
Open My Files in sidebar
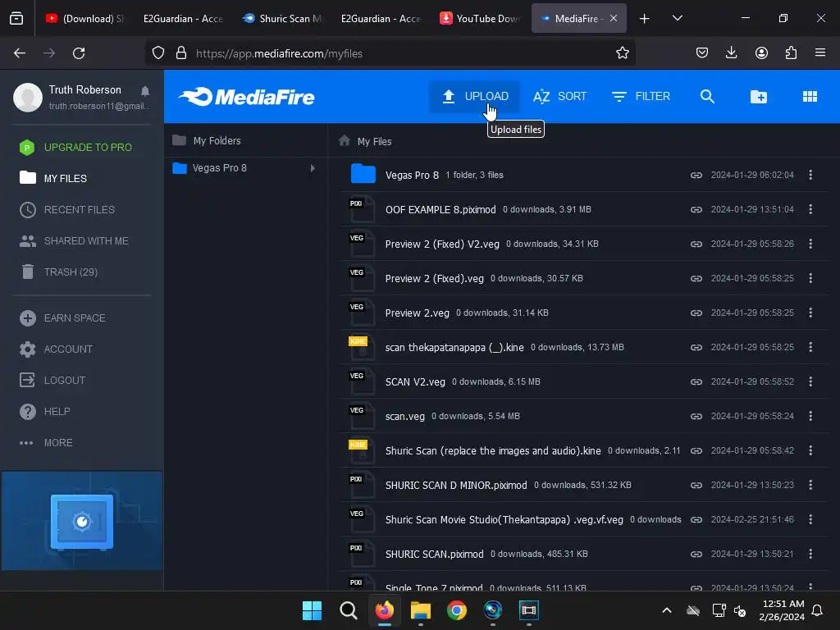pos(53,178)
